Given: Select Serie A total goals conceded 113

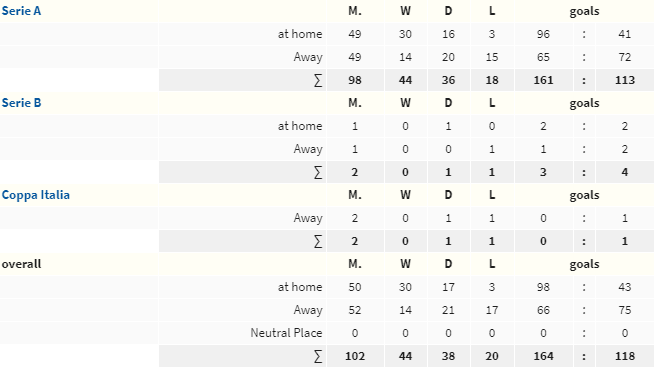Looking at the screenshot, I should (x=624, y=80).
